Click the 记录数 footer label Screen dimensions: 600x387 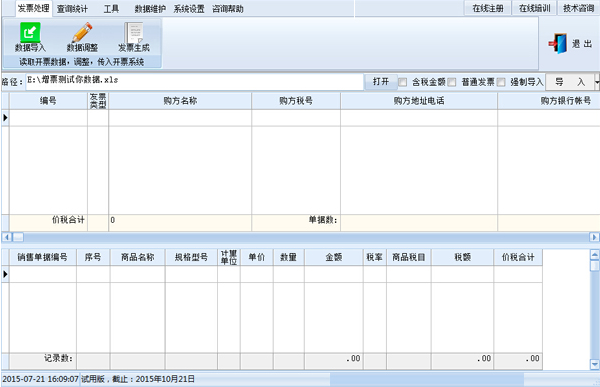click(x=58, y=358)
